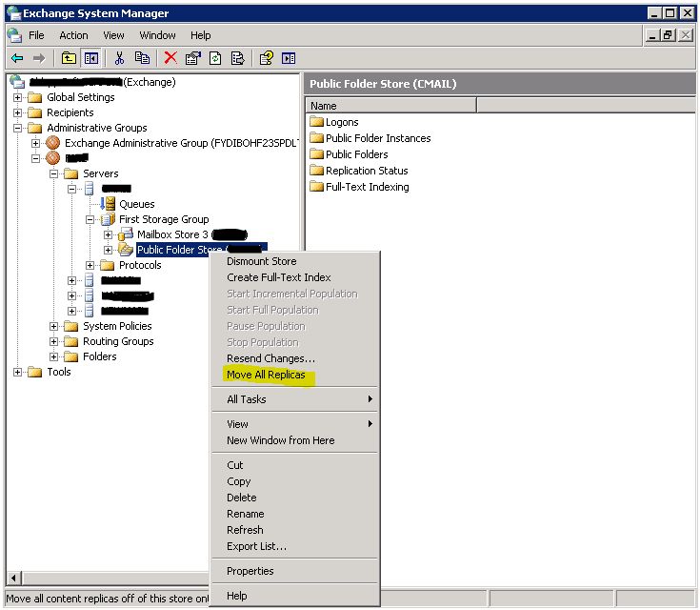The height and width of the screenshot is (610, 700).
Task: Click the Logons folder icon
Action: pyautogui.click(x=316, y=122)
